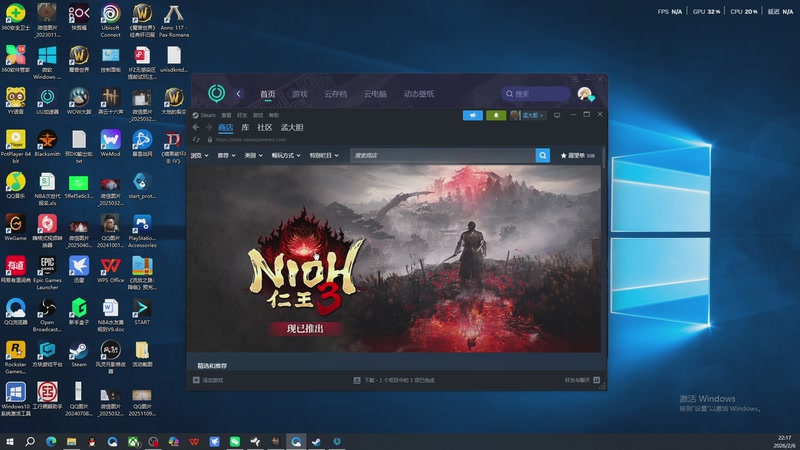The image size is (800, 450).
Task: Open Windows taskbar search
Action: coord(30,441)
